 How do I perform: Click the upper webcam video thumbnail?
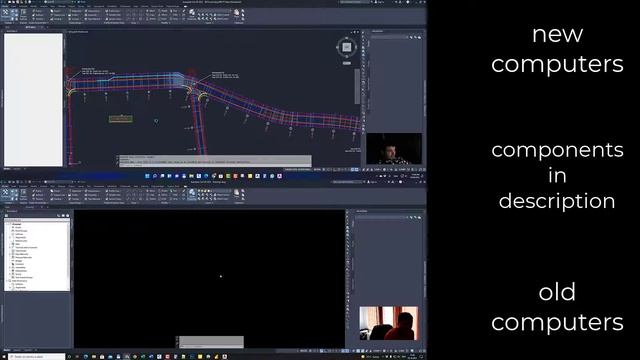tap(394, 149)
